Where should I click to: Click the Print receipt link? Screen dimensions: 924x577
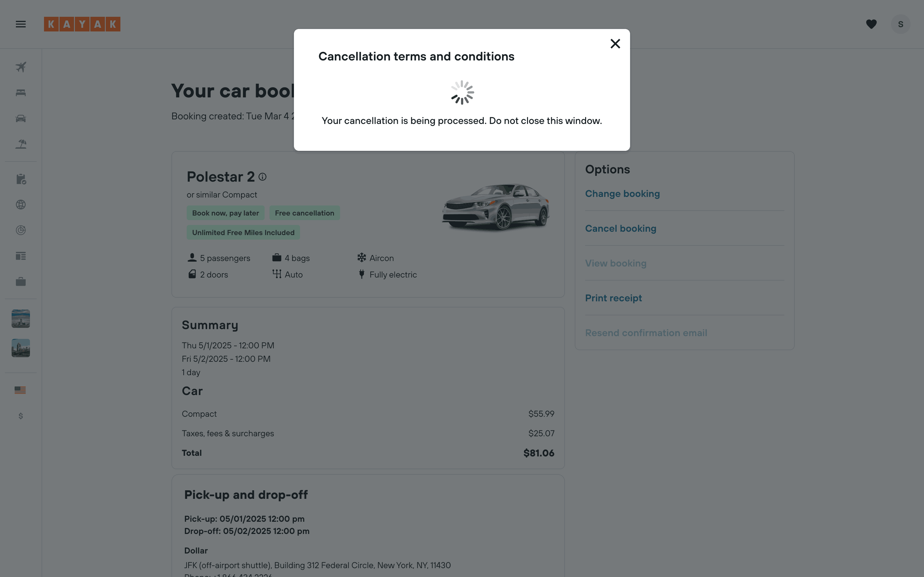point(613,298)
